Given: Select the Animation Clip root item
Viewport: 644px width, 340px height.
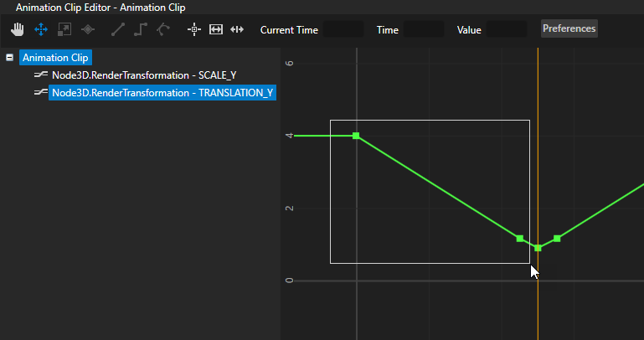Looking at the screenshot, I should click(55, 58).
